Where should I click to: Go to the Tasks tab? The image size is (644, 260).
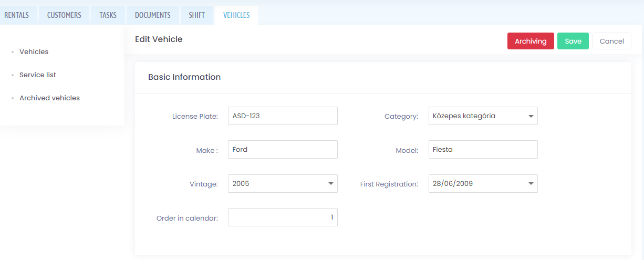pyautogui.click(x=108, y=15)
